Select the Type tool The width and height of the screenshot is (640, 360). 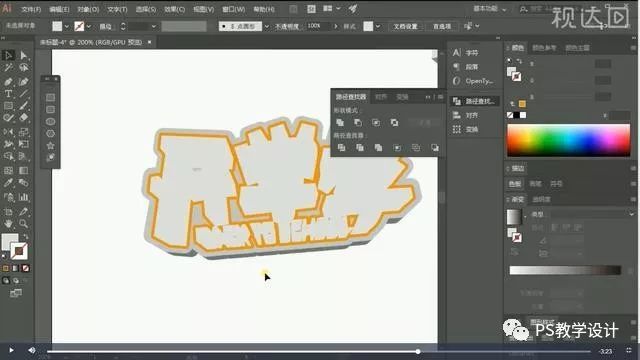click(8, 94)
